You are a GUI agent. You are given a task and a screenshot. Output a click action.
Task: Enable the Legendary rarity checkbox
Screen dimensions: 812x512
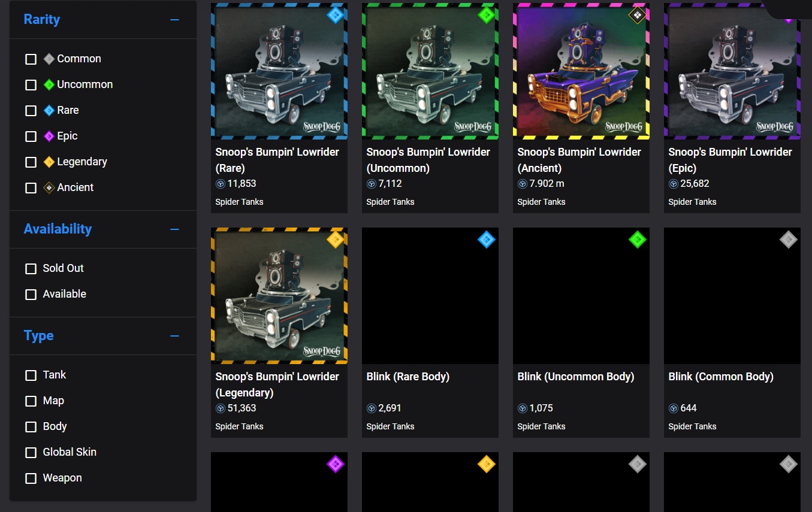tap(31, 162)
